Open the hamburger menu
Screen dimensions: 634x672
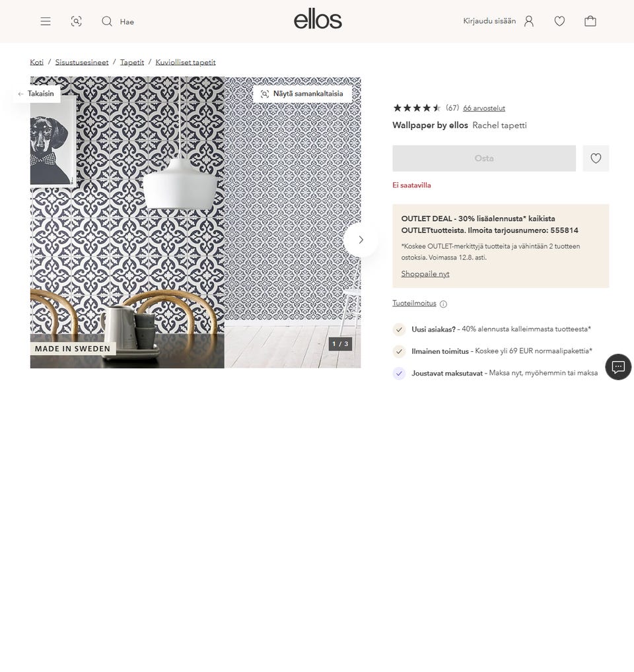[x=46, y=21]
